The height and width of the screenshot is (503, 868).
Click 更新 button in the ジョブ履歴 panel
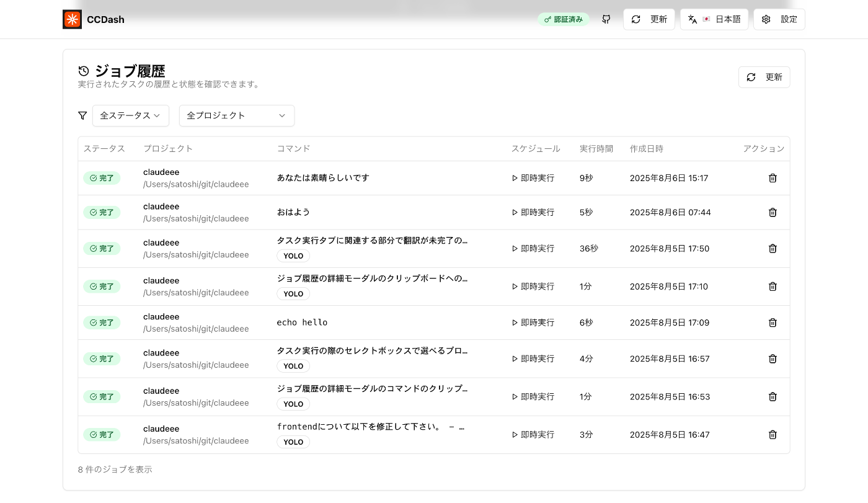tap(764, 77)
